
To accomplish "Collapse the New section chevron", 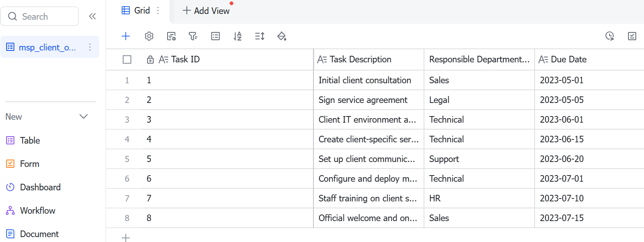I will pyautogui.click(x=84, y=116).
